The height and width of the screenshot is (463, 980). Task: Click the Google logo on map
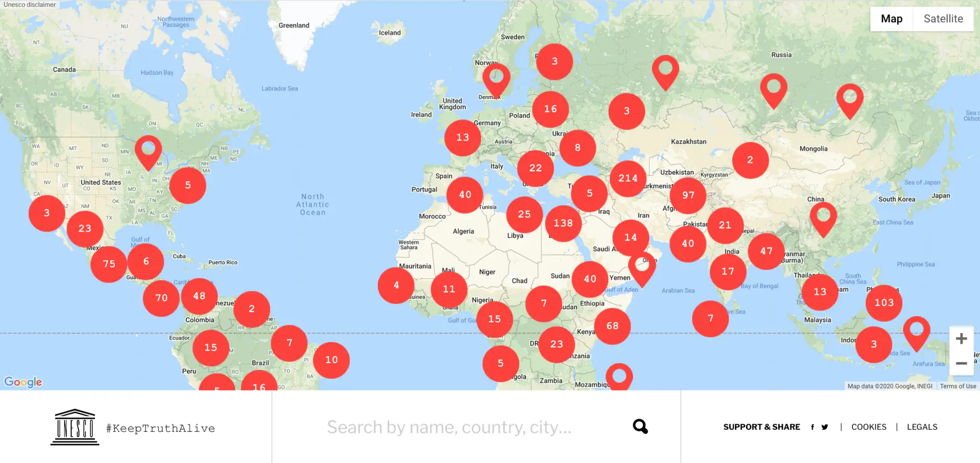23,382
